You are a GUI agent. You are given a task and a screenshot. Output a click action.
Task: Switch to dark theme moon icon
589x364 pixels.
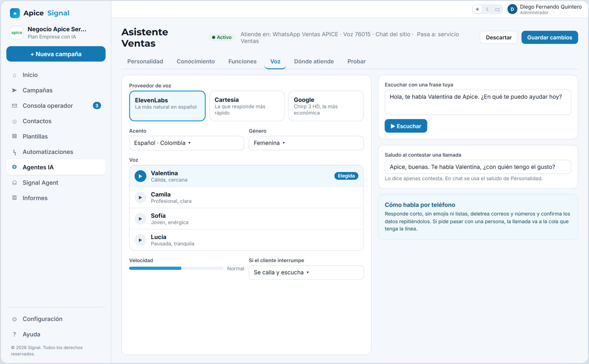(487, 10)
